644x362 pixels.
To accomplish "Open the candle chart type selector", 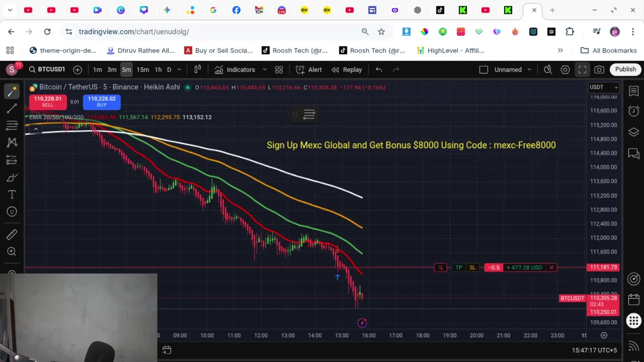I will [198, 69].
